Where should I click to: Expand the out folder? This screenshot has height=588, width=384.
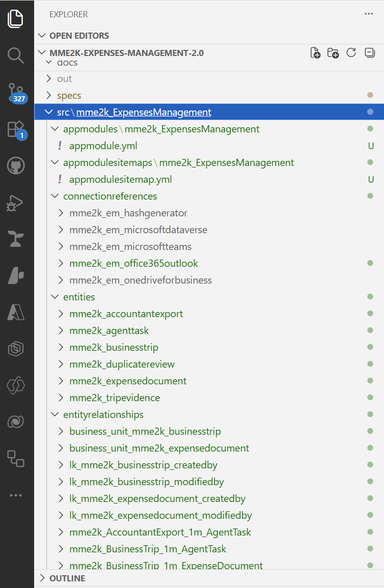[209, 79]
